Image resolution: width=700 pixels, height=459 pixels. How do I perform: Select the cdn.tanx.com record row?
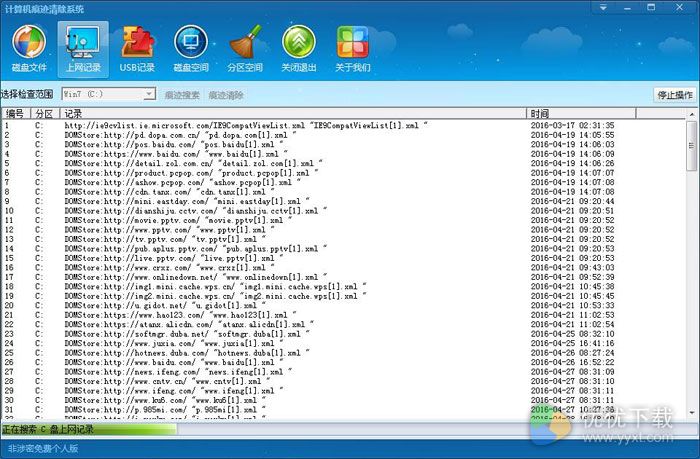343,192
